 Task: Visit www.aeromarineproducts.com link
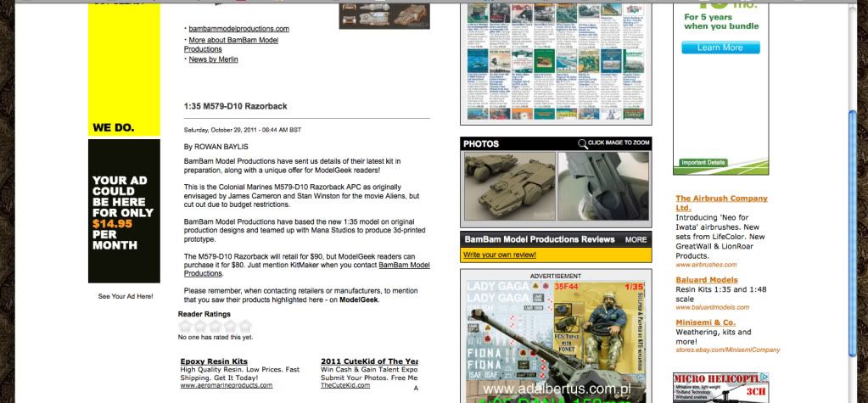click(x=227, y=385)
